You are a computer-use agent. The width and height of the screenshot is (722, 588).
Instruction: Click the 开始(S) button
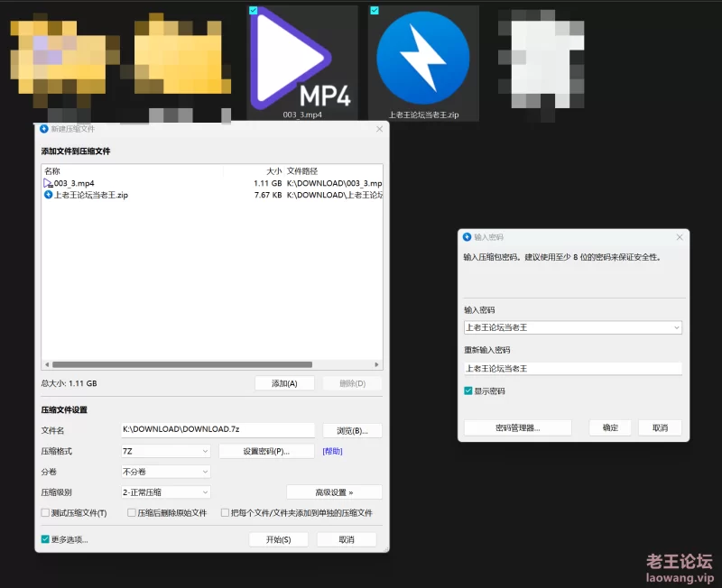(x=279, y=539)
